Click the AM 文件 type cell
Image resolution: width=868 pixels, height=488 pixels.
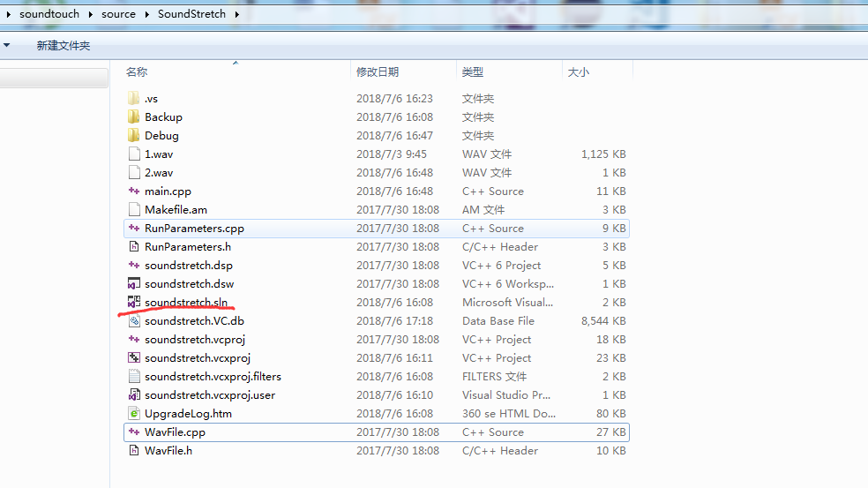[x=483, y=210]
